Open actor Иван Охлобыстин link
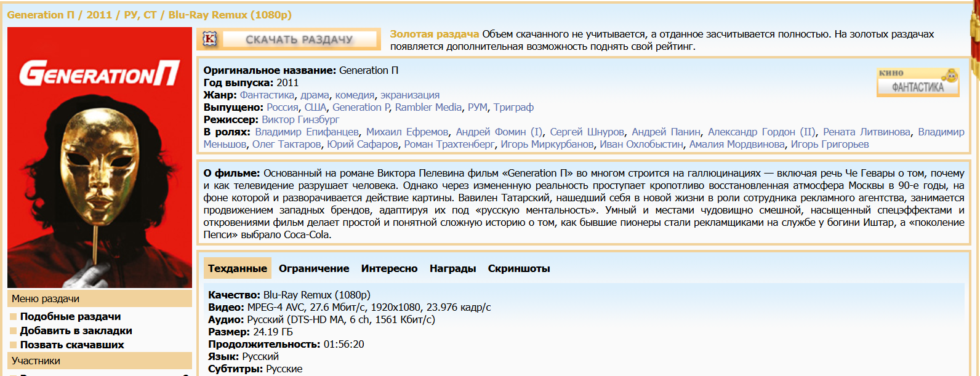980x376 pixels. [x=641, y=144]
